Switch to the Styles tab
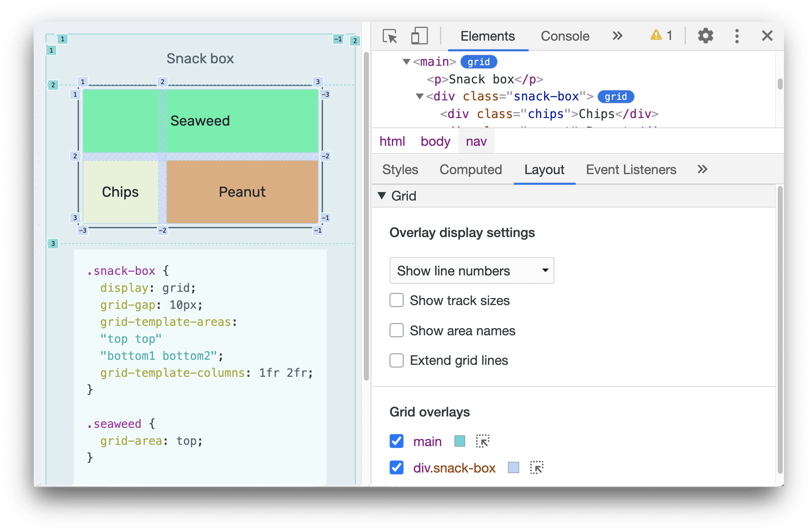The width and height of the screenshot is (812, 532). (x=401, y=170)
